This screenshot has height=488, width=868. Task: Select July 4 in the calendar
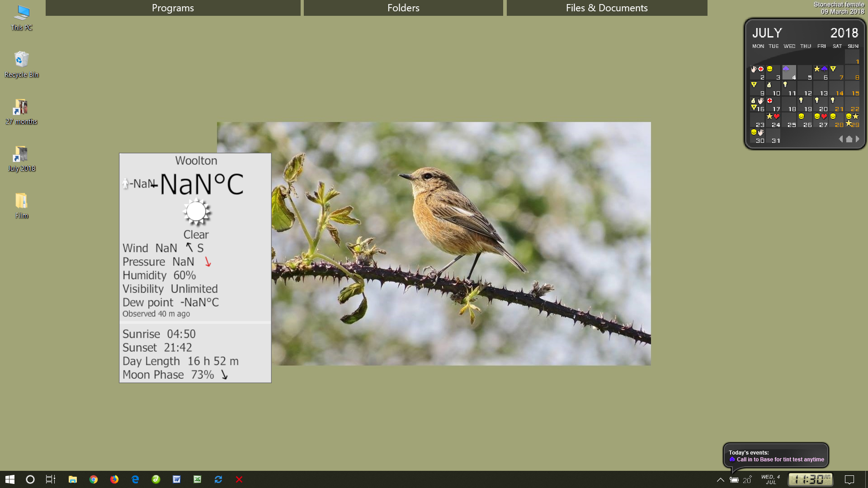click(789, 73)
